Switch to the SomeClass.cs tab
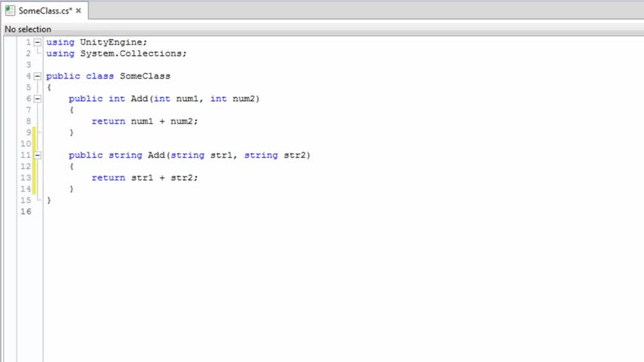The height and width of the screenshot is (362, 644). pos(45,11)
